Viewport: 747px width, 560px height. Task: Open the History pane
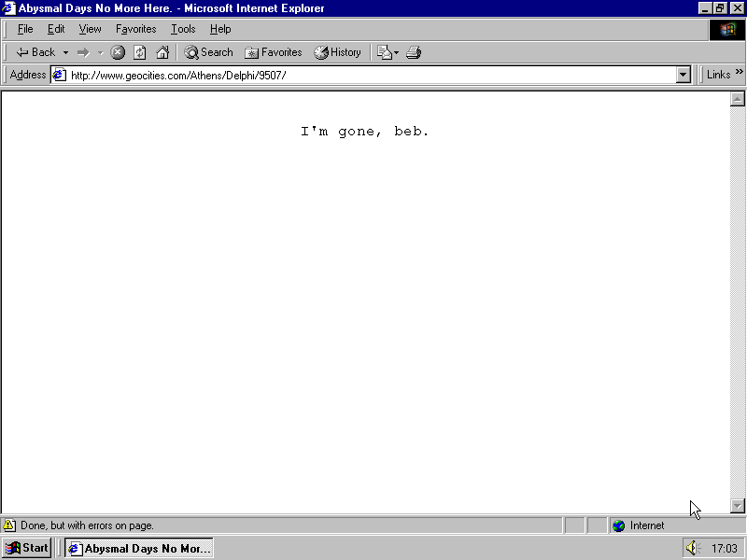pos(337,52)
